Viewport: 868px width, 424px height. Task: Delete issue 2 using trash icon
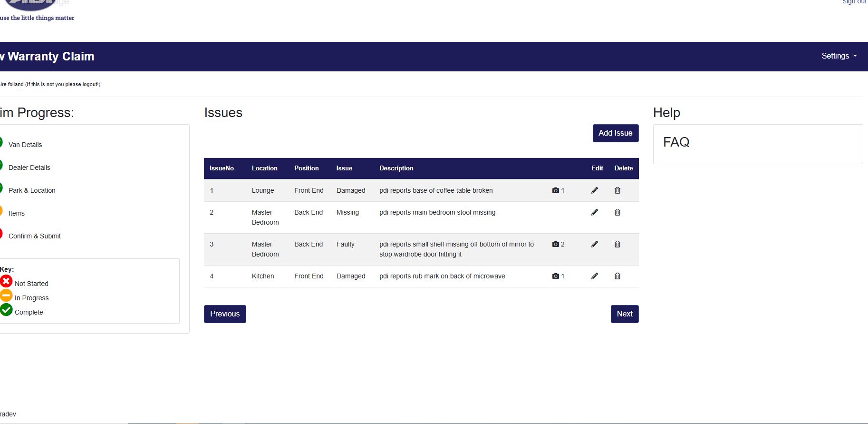click(617, 212)
